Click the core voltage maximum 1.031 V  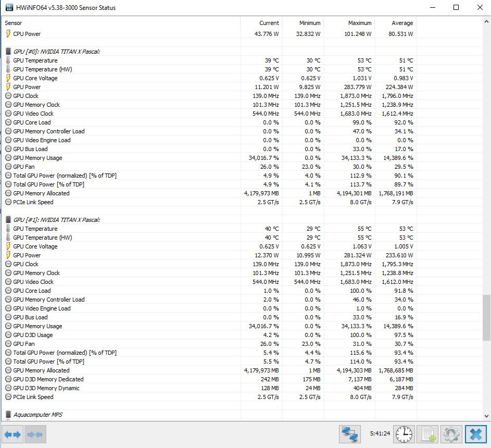(362, 78)
